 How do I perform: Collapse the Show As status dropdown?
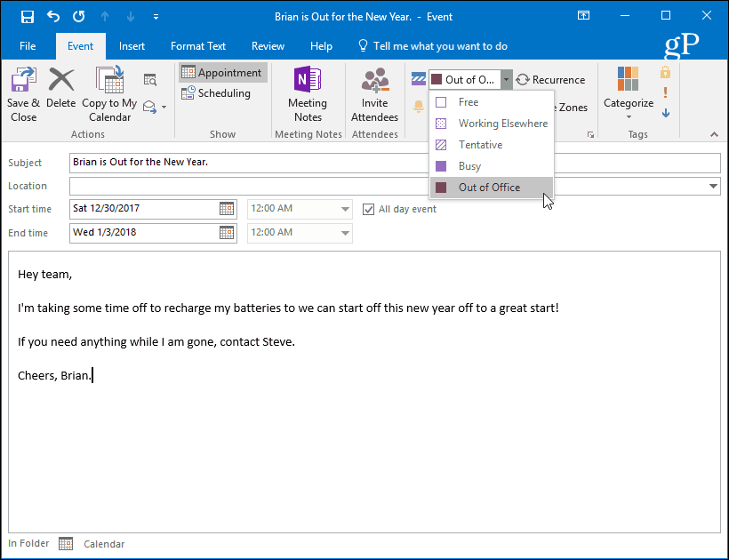(506, 80)
